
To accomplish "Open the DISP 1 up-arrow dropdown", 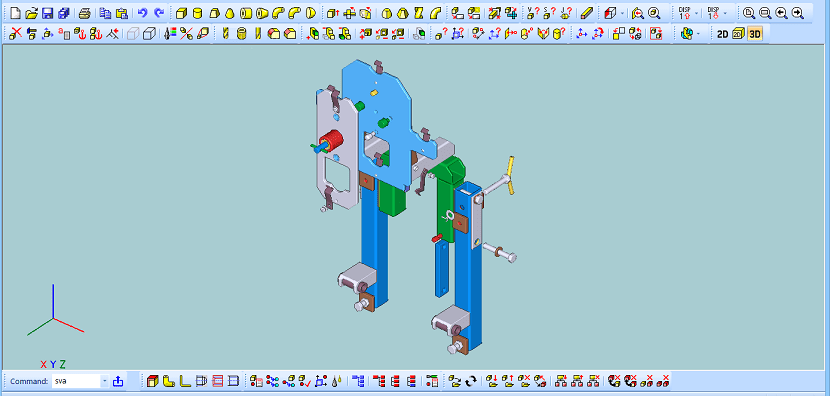I will tap(696, 13).
